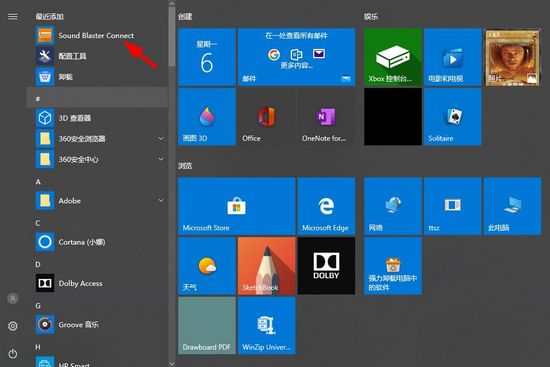
Task: Open the calendar tile showing 星期一 6
Action: coord(207,57)
